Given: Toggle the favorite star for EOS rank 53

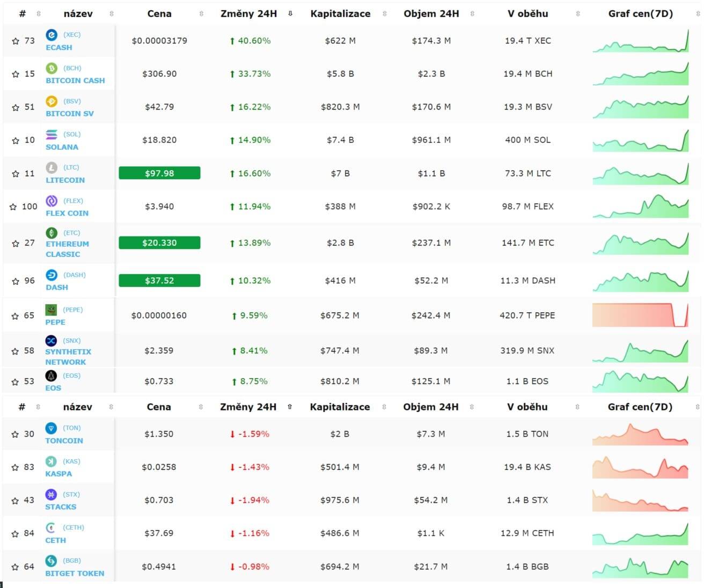Looking at the screenshot, I should [x=15, y=382].
